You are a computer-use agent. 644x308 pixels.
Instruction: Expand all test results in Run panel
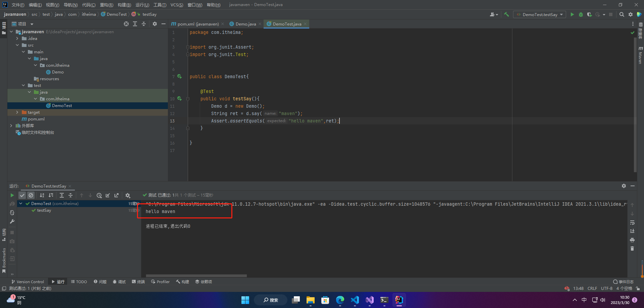[x=62, y=195]
